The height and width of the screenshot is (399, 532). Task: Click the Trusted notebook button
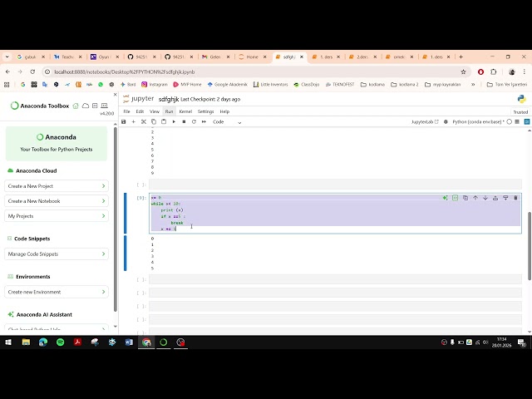520,112
